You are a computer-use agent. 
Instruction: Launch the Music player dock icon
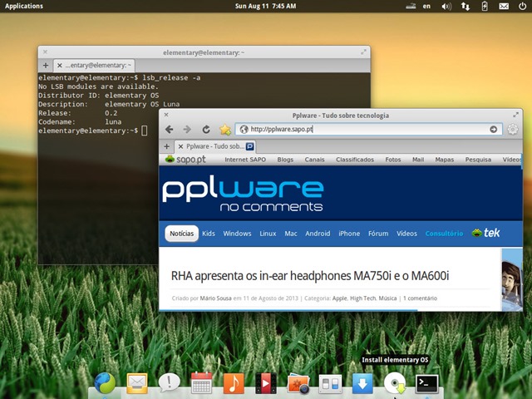point(234,383)
